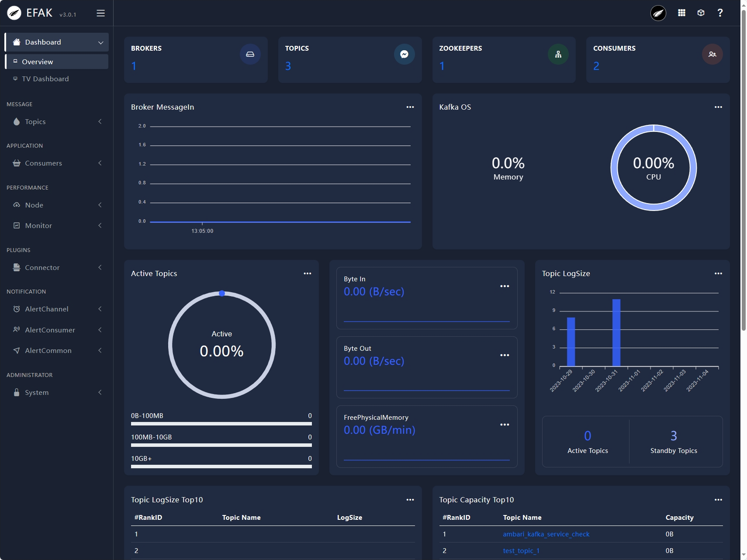Click the 2023-10-29 LogSize bar

pyautogui.click(x=571, y=342)
